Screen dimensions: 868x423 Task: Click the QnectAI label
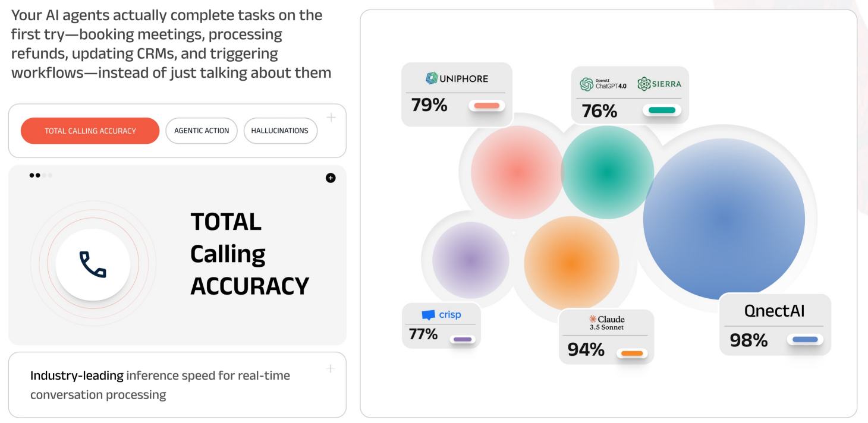(x=774, y=311)
